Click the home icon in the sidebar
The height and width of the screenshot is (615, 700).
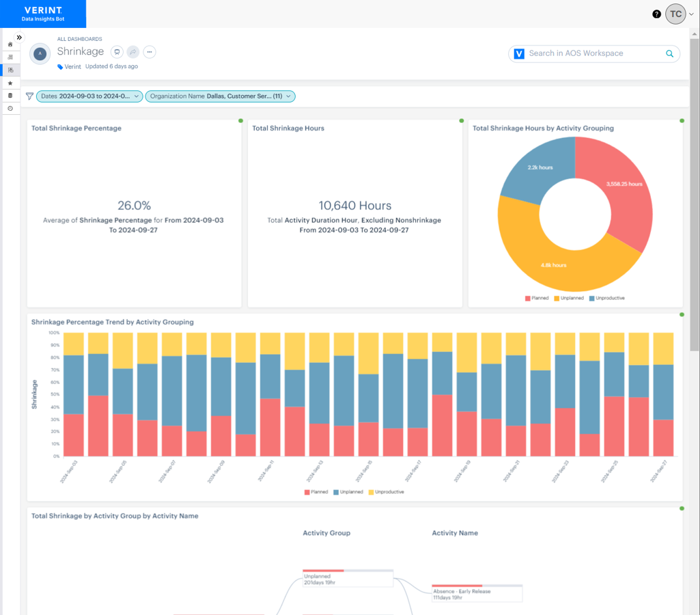click(10, 44)
